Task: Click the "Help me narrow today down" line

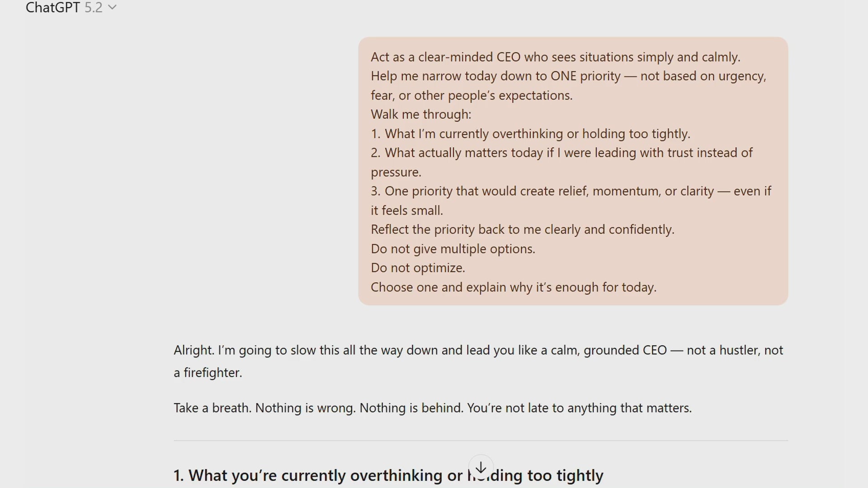Action: pos(568,76)
